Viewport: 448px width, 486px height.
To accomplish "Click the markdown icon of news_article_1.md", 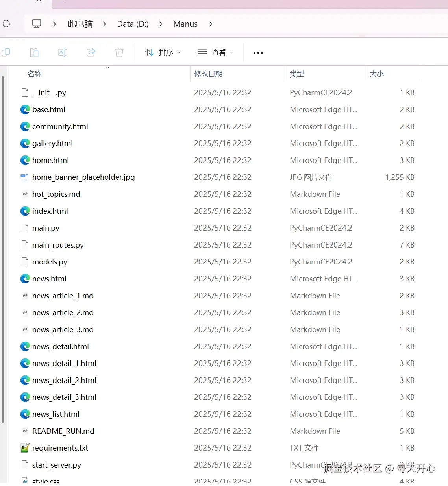I will tap(25, 296).
